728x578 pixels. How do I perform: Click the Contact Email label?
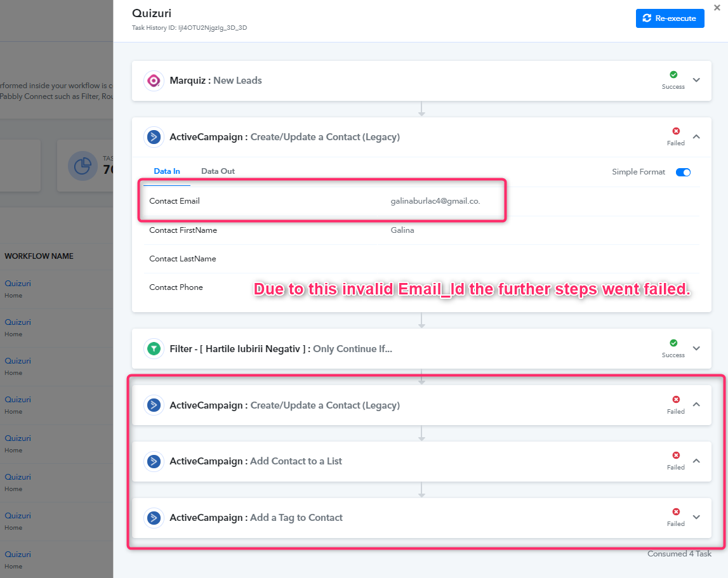174,201
